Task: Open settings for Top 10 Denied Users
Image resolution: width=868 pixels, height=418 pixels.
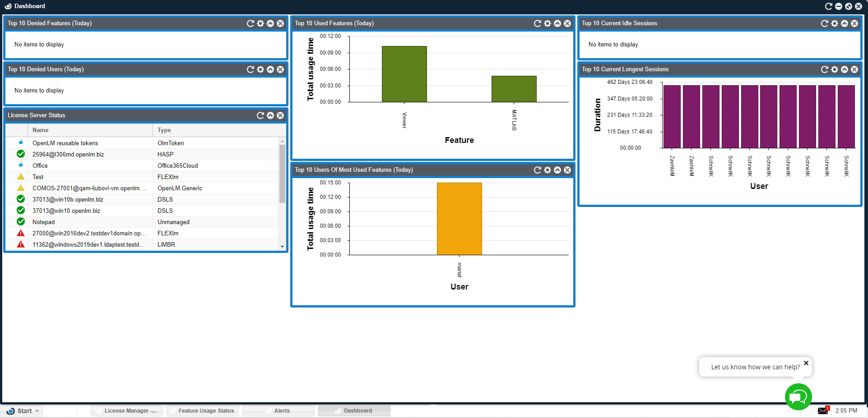Action: (260, 69)
